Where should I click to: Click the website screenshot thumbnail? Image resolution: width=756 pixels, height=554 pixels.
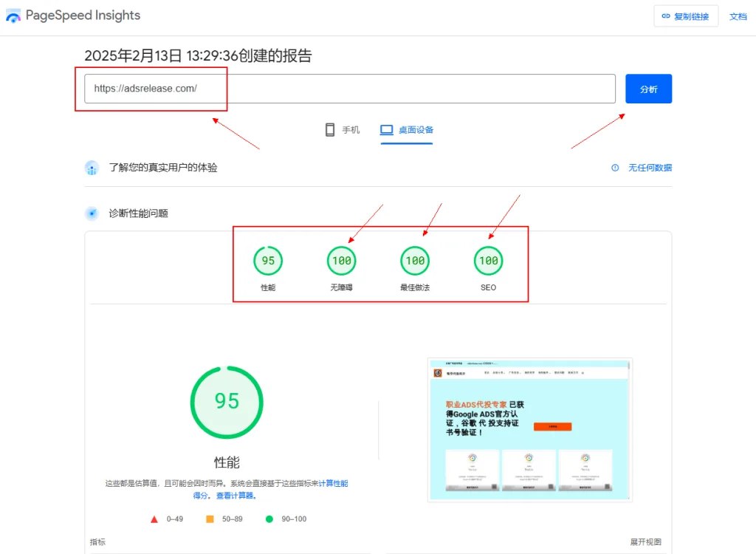(x=530, y=430)
